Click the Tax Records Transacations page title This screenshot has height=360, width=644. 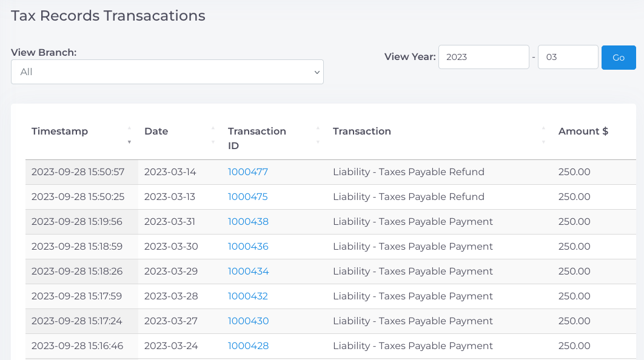coord(107,16)
